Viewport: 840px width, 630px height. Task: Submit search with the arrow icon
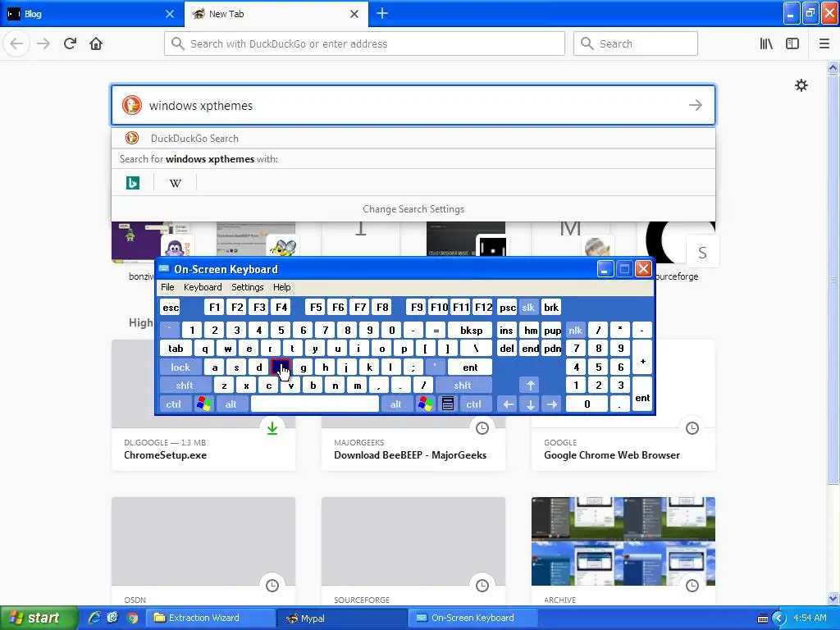point(696,105)
